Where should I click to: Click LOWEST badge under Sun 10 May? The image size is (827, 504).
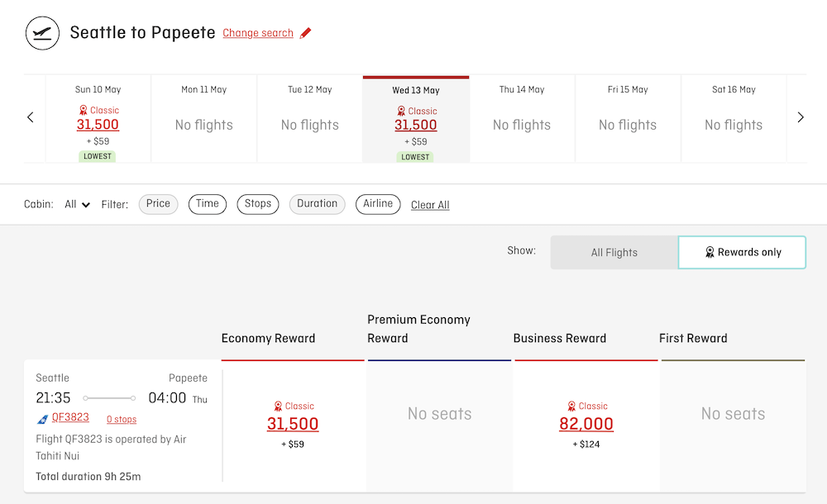(98, 157)
